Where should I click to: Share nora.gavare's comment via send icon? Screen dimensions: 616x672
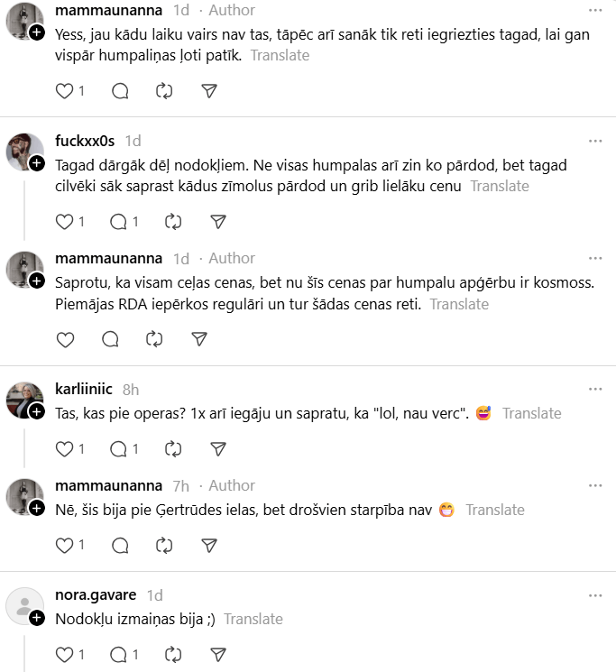coord(218,655)
